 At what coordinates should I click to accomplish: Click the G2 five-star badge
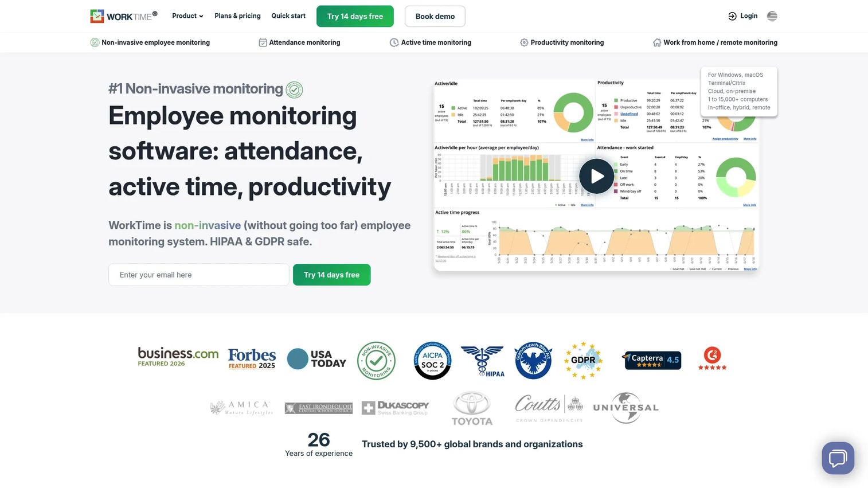(x=712, y=359)
